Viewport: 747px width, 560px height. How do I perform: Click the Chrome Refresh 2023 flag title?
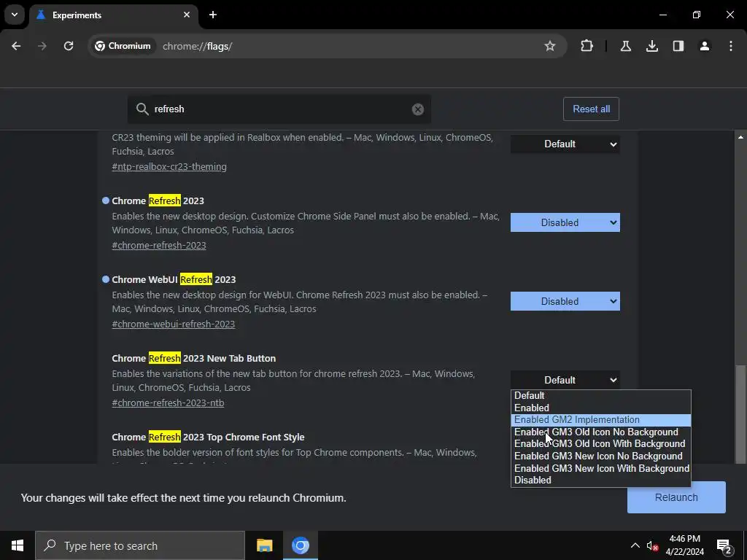[x=158, y=201]
